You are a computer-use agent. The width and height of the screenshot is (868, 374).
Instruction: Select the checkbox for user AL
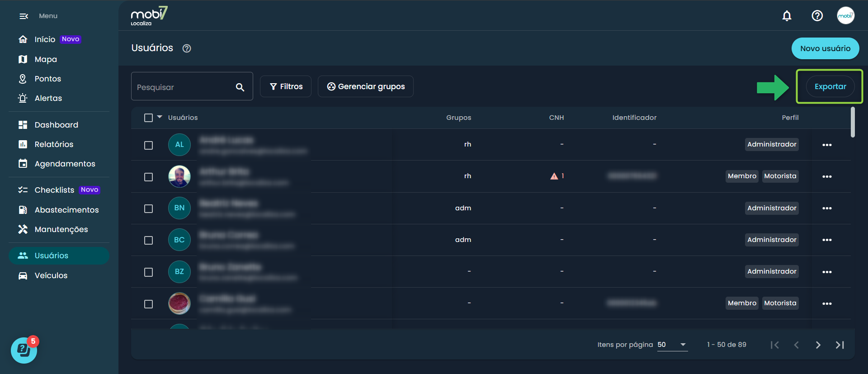click(148, 145)
